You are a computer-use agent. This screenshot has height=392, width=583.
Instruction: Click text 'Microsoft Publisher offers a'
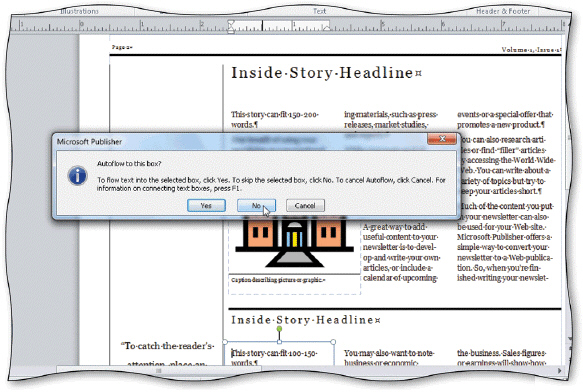coord(505,237)
